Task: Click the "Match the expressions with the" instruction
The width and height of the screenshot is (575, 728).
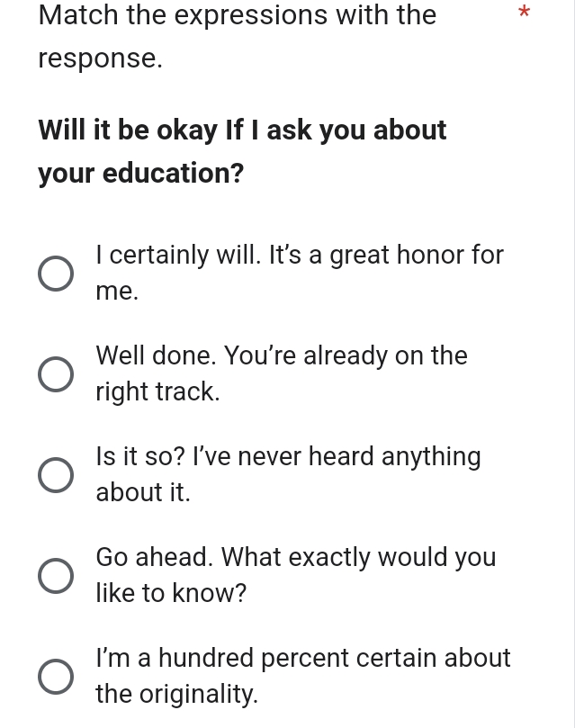Action: [238, 15]
